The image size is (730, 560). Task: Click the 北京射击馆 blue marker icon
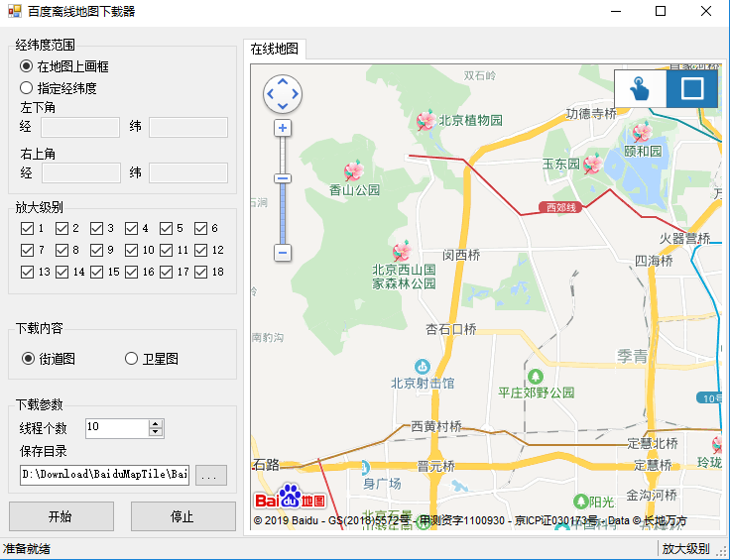[x=423, y=367]
